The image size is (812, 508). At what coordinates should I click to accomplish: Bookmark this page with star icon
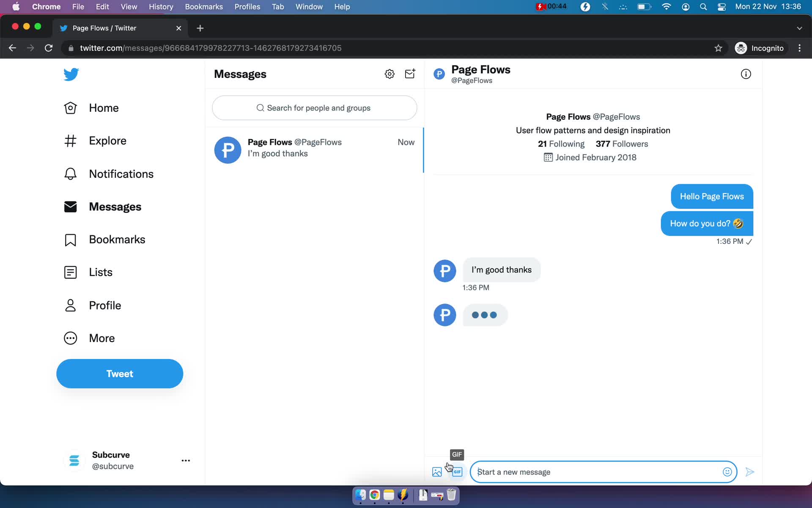[718, 48]
